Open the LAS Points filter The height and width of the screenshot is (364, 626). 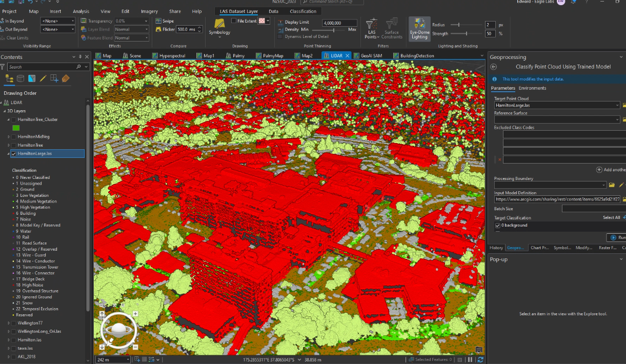click(x=371, y=29)
